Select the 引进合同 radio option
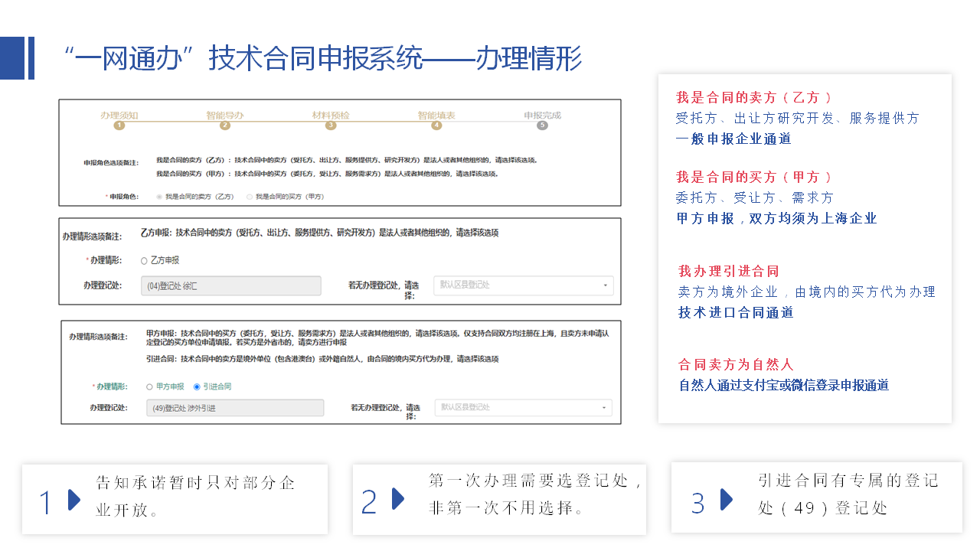 point(197,387)
